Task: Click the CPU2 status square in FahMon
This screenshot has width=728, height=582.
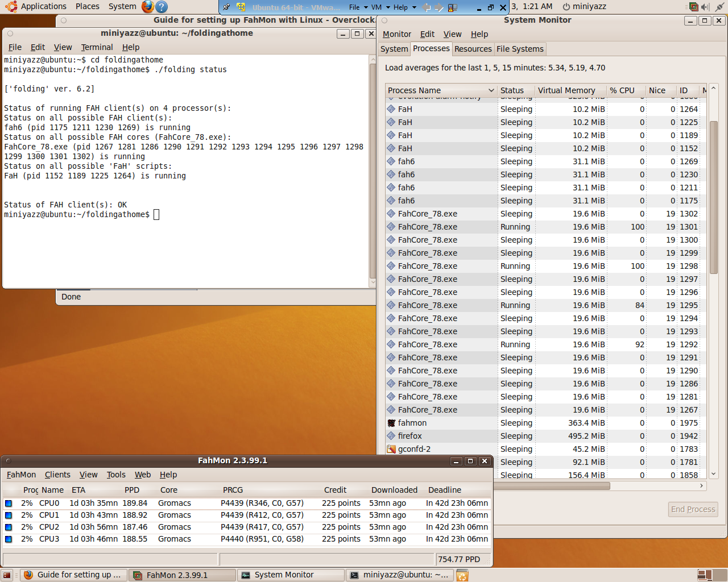Action: [x=9, y=527]
